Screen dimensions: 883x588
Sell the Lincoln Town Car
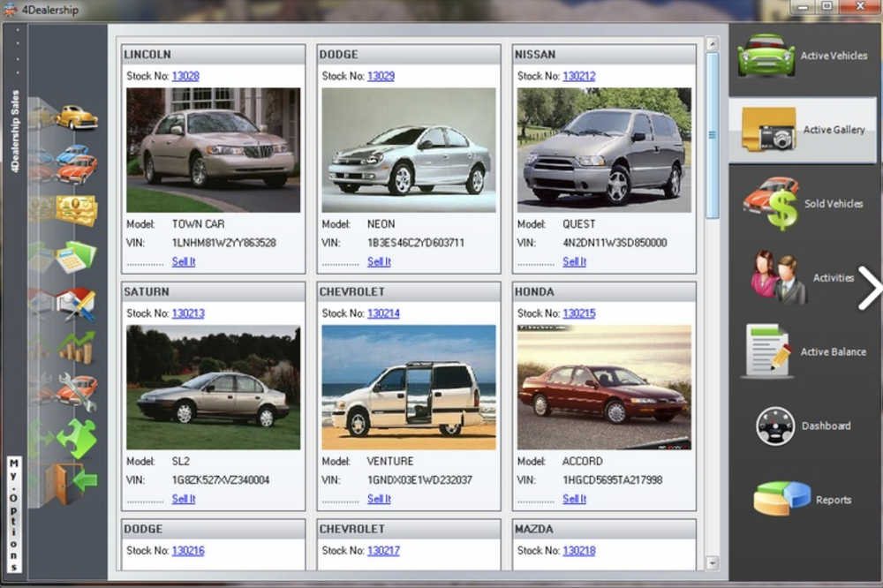(183, 261)
